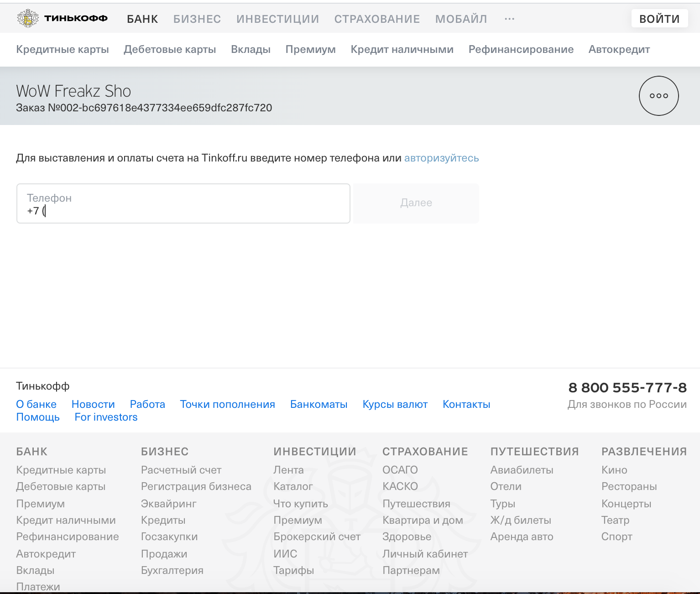Click the ВОЙТИ login button
The height and width of the screenshot is (594, 700).
659,19
